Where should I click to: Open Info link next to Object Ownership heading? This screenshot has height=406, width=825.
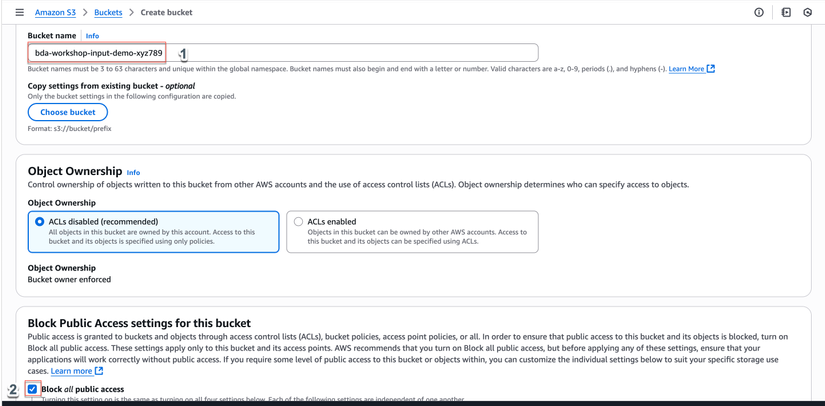click(133, 172)
